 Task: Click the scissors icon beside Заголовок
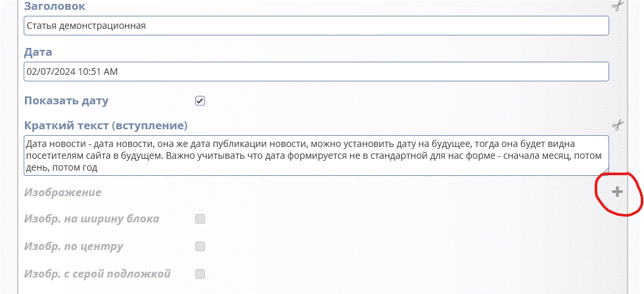pyautogui.click(x=617, y=6)
